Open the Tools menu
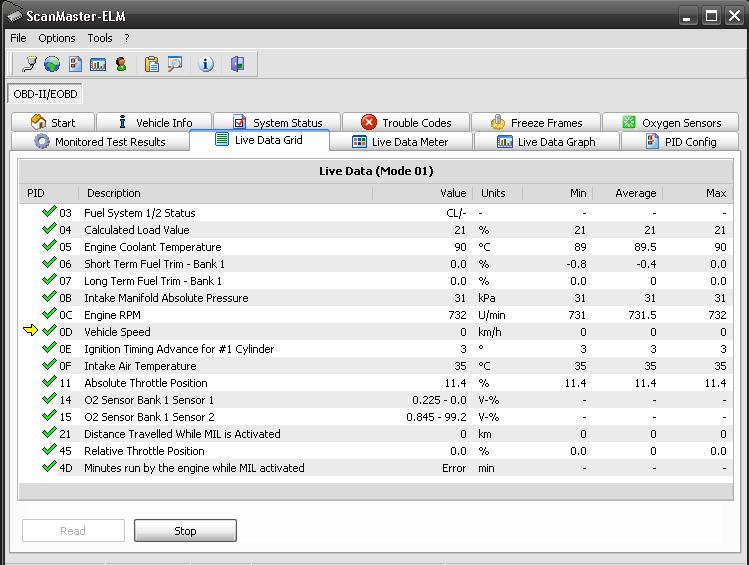This screenshot has width=749, height=565. (100, 38)
